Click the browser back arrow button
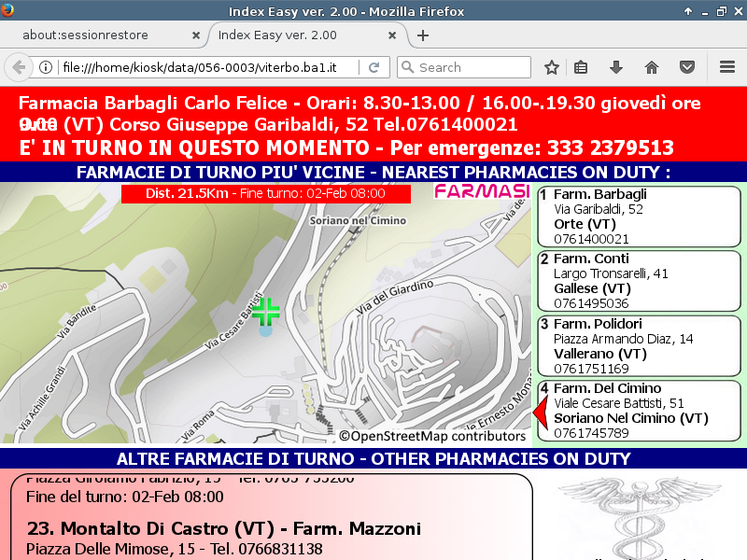The width and height of the screenshot is (747, 560). click(x=18, y=67)
